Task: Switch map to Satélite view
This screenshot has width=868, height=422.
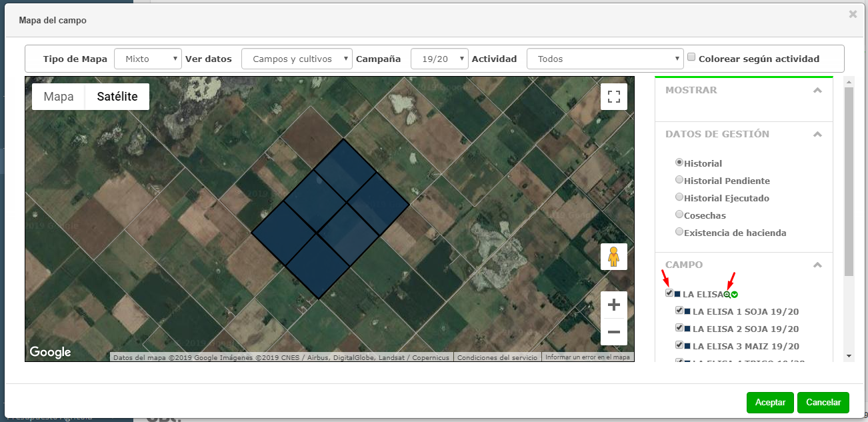Action: pos(117,97)
